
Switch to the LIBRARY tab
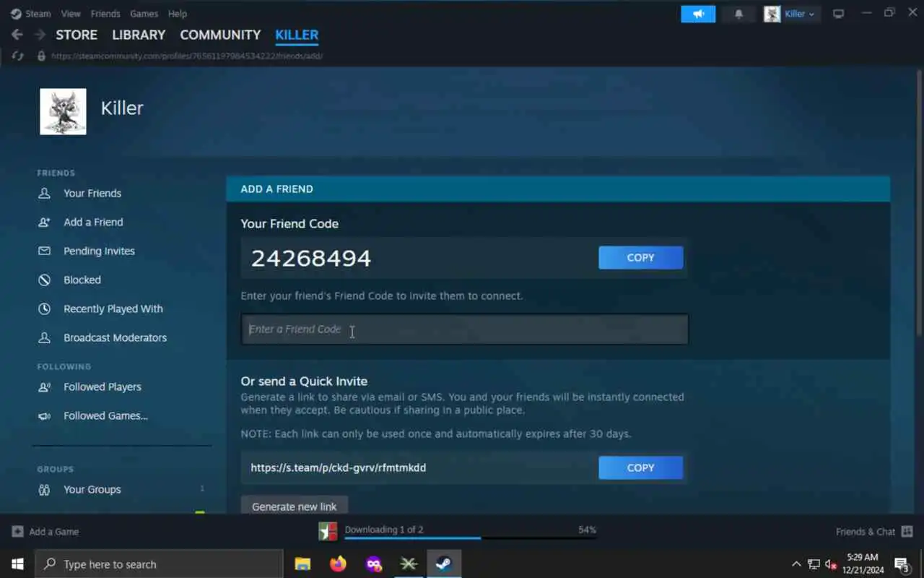[x=139, y=35]
